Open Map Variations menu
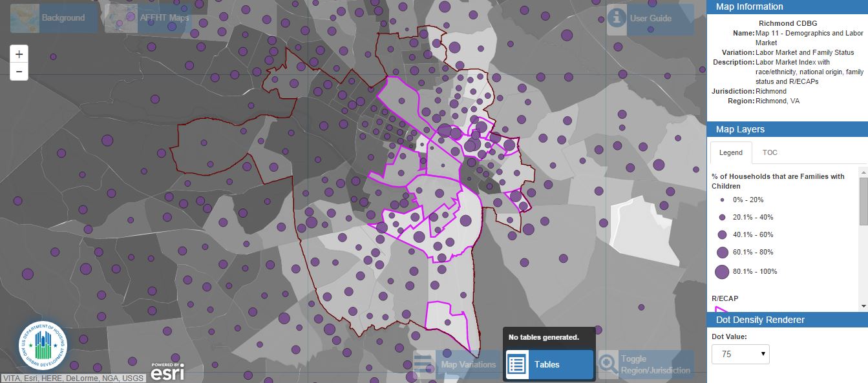868x383 pixels. coord(456,364)
